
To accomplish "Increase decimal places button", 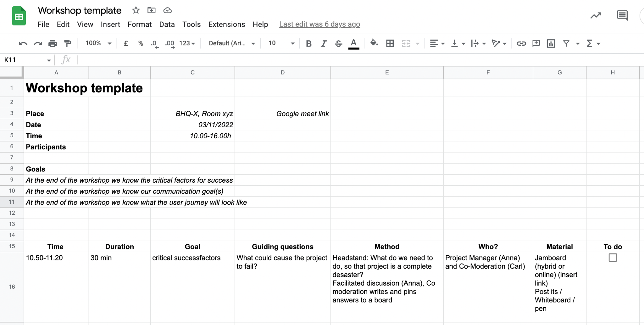I will click(x=170, y=43).
